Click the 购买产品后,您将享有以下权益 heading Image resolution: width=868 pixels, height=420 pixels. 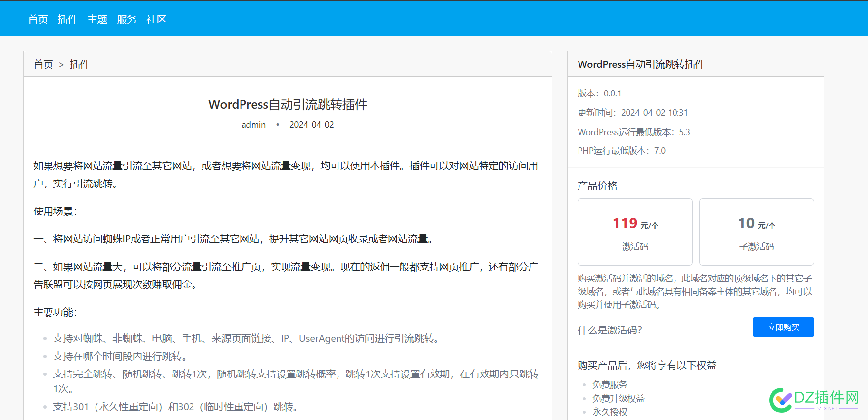(x=647, y=365)
